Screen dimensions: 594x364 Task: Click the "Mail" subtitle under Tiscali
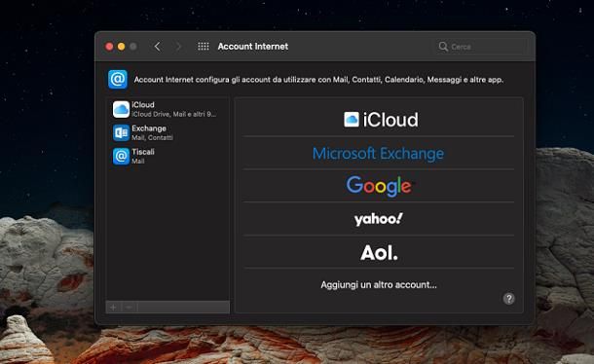138,161
